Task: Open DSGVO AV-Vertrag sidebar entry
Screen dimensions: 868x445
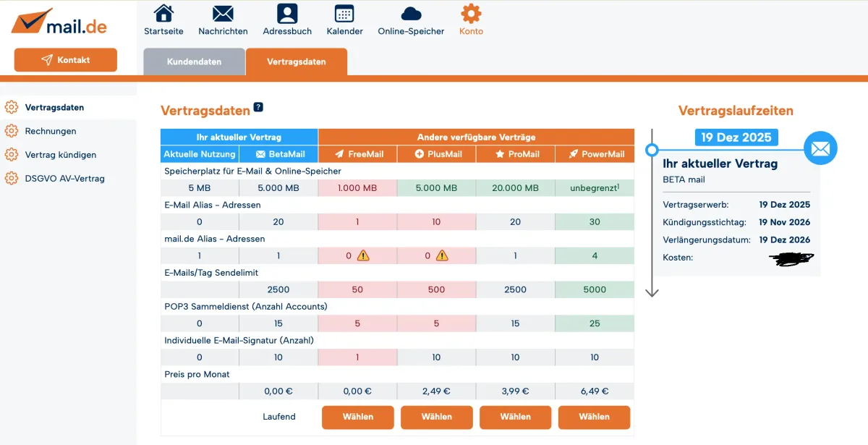Action: pyautogui.click(x=64, y=178)
